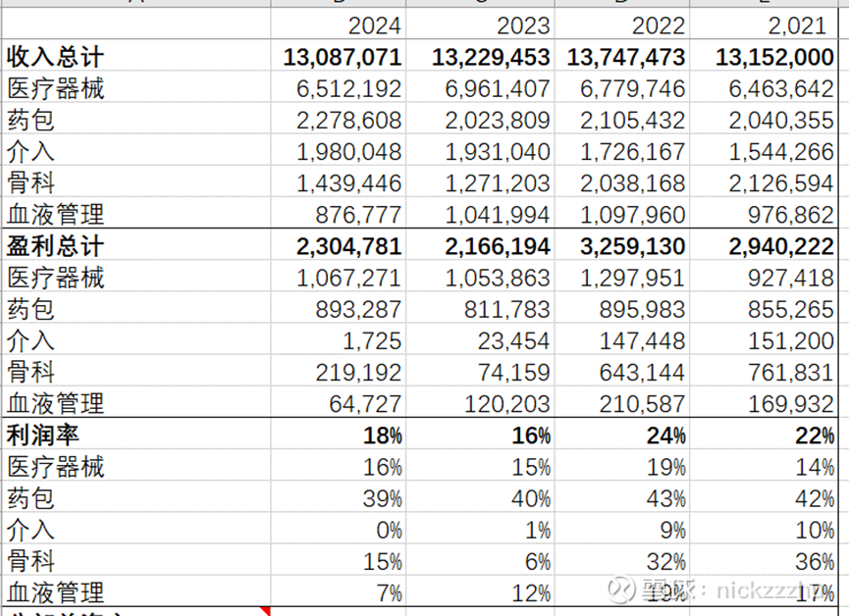The image size is (849, 616).
Task: Select the cell with 1,297,951
Action: (x=622, y=278)
